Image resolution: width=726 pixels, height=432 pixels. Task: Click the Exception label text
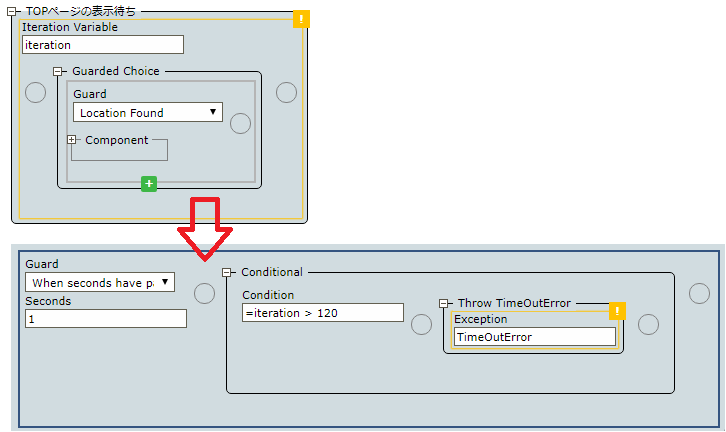point(481,319)
